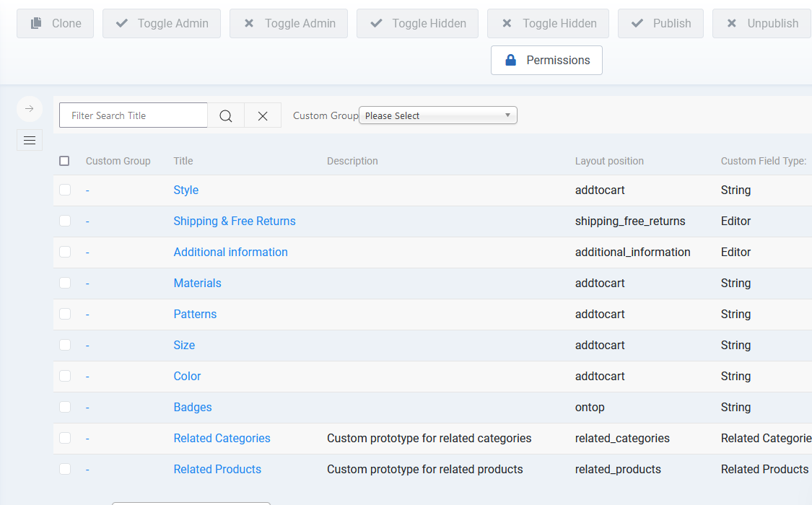Open the Shipping & Free Returns field

[x=235, y=221]
